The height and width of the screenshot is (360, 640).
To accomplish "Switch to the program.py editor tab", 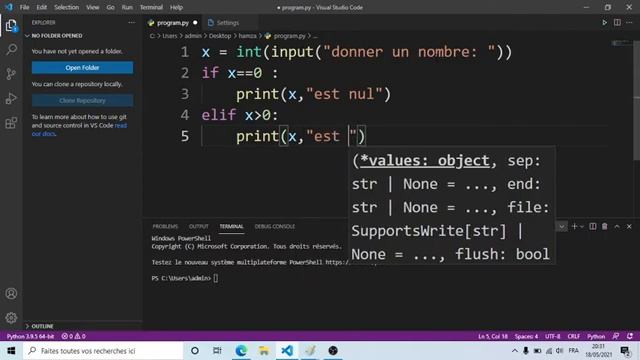I will click(173, 23).
